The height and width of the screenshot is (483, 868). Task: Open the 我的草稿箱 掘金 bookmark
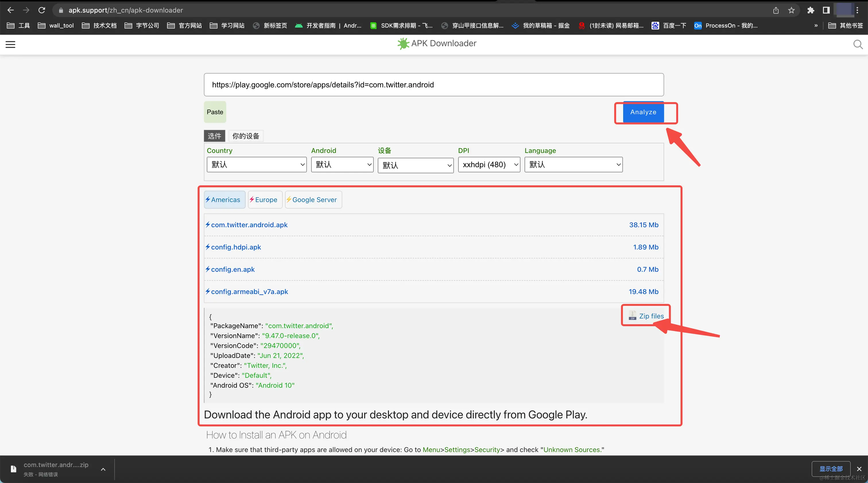tap(540, 26)
